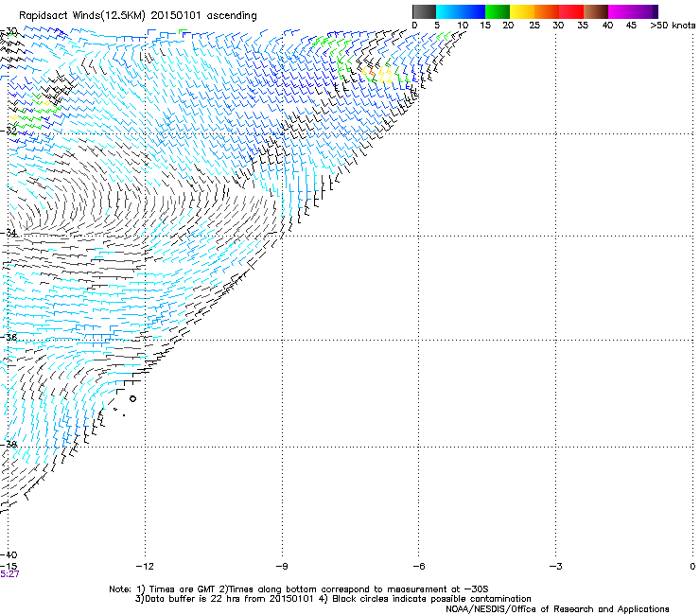This screenshot has height=615, width=700.
Task: Click the purple 5:27 time label
Action: click(9, 574)
